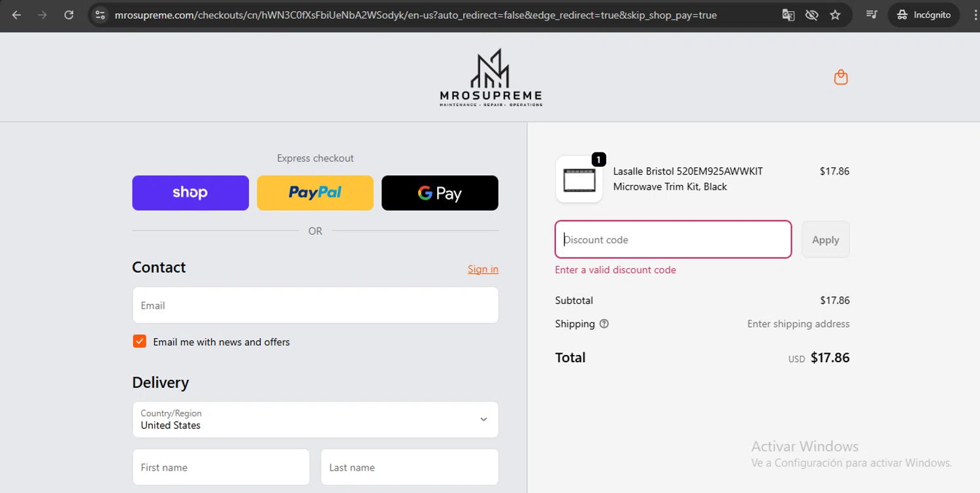
Task: Go back in browser history
Action: click(x=17, y=14)
